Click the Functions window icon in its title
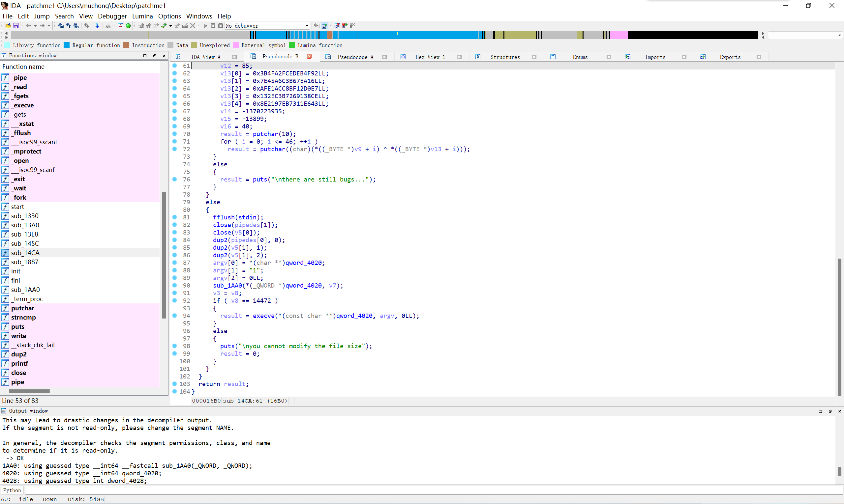This screenshot has height=504, width=844. (x=4, y=55)
